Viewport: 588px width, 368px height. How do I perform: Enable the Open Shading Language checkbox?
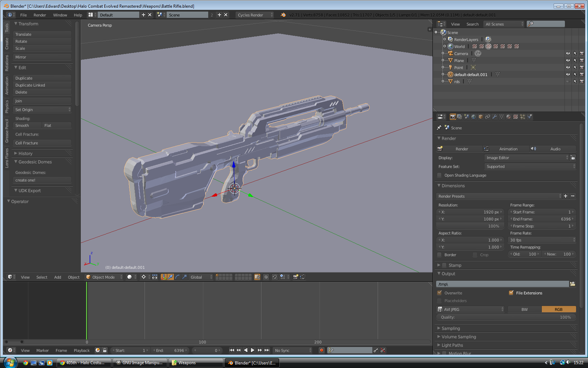pyautogui.click(x=440, y=175)
